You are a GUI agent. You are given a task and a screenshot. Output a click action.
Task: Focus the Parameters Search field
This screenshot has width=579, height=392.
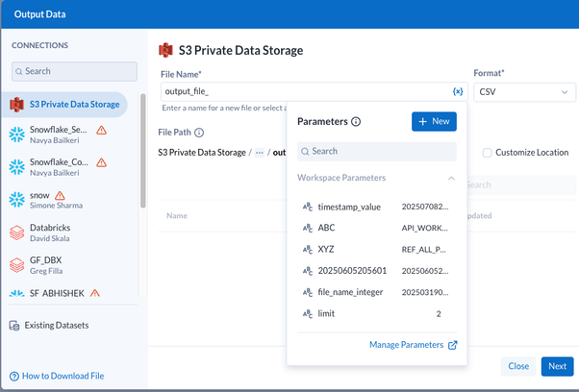[377, 152]
